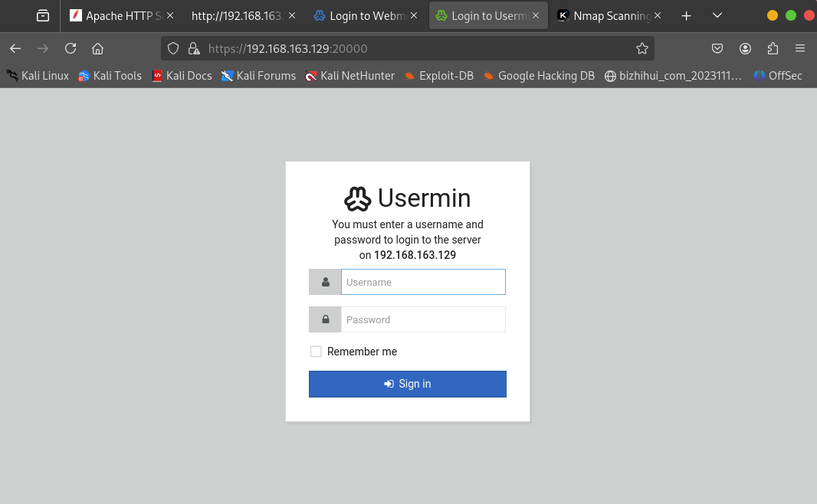Click the yellow minimize window button
Screen dimensions: 817x504
pyautogui.click(x=773, y=15)
